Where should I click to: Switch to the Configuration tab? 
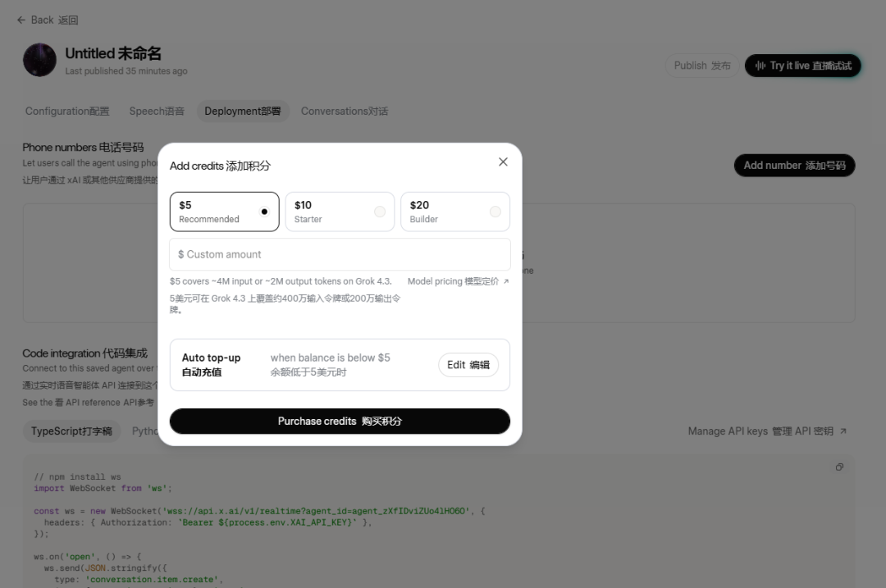[x=67, y=112]
